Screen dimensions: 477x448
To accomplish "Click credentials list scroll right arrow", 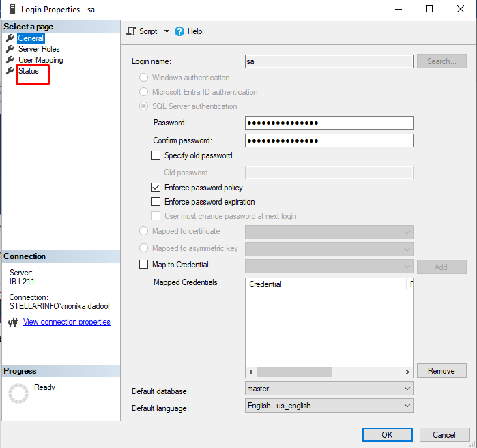I will pos(407,372).
